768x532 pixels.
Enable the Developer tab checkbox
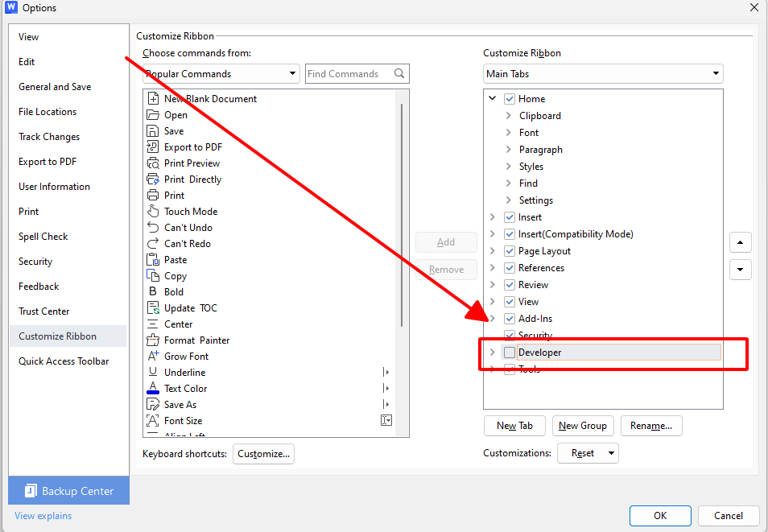[510, 353]
